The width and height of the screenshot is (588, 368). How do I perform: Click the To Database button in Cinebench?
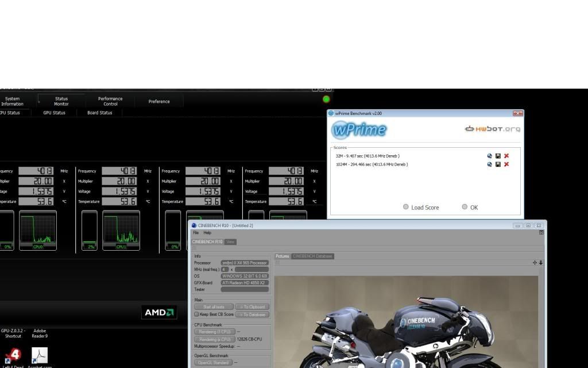click(x=253, y=315)
